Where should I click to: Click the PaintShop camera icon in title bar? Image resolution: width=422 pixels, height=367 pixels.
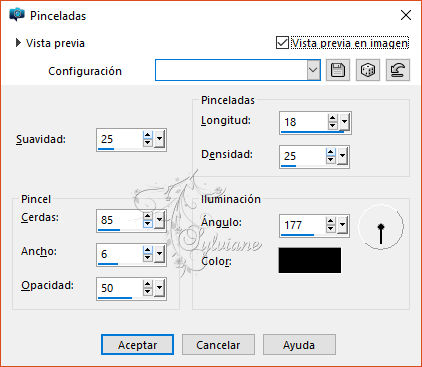(17, 15)
